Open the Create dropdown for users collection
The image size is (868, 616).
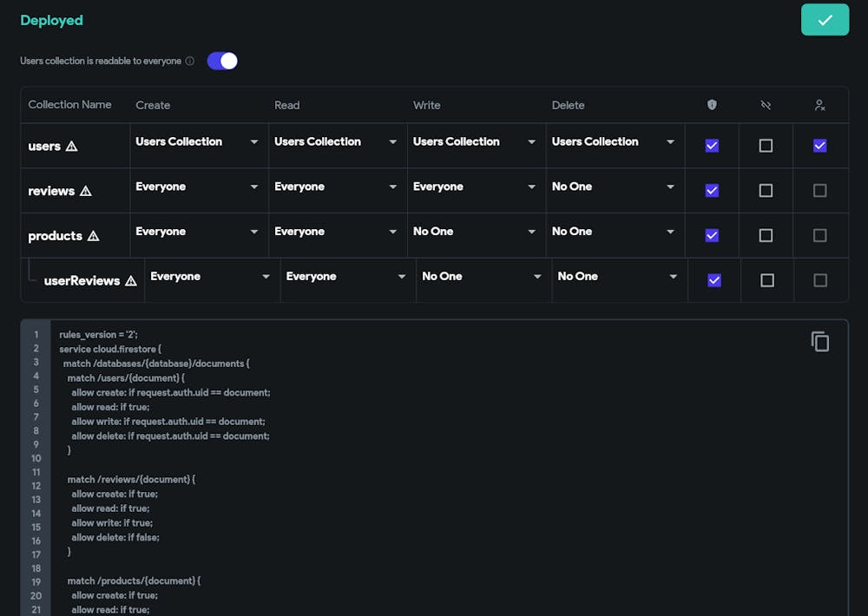click(x=197, y=142)
